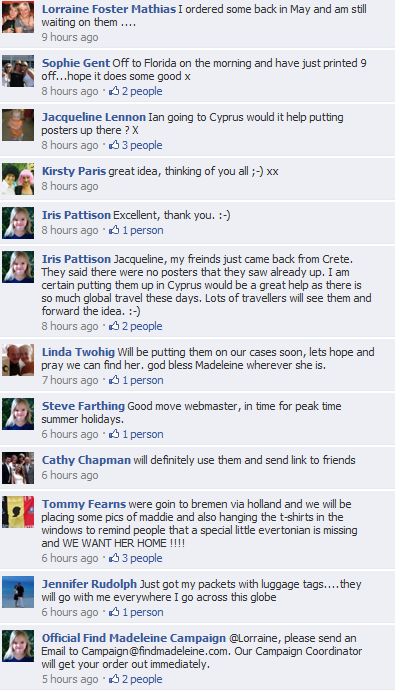Open Kirsty Paris's profile link
The width and height of the screenshot is (414, 692).
pyautogui.click(x=74, y=171)
